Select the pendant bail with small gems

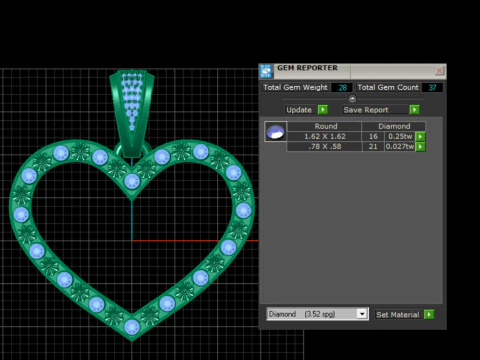pyautogui.click(x=132, y=113)
